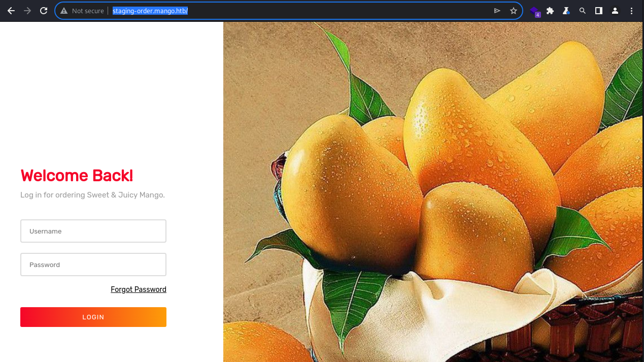Click the gradient LOGIN button
644x362 pixels.
pyautogui.click(x=93, y=317)
